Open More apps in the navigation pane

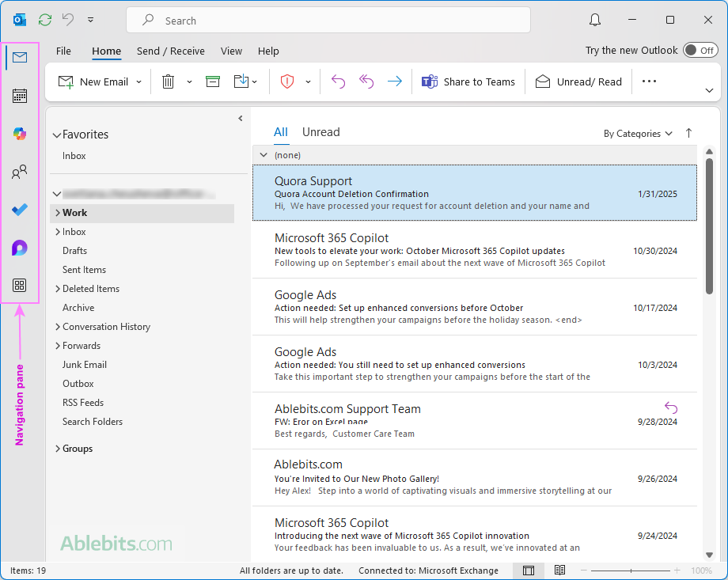[19, 285]
